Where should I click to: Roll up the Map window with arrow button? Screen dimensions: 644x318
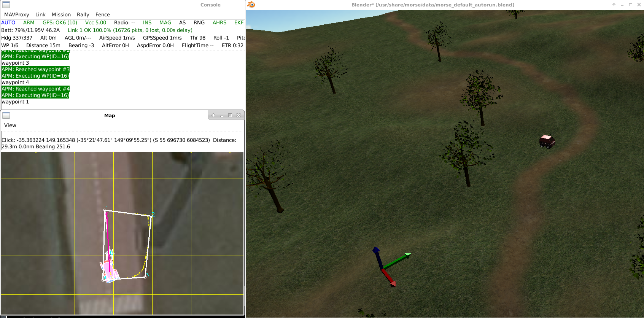point(213,115)
